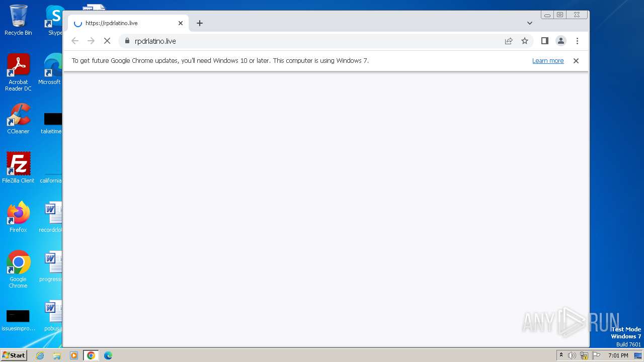The image size is (644, 362).
Task: Open Learn more link in infobar
Action: pos(548,61)
